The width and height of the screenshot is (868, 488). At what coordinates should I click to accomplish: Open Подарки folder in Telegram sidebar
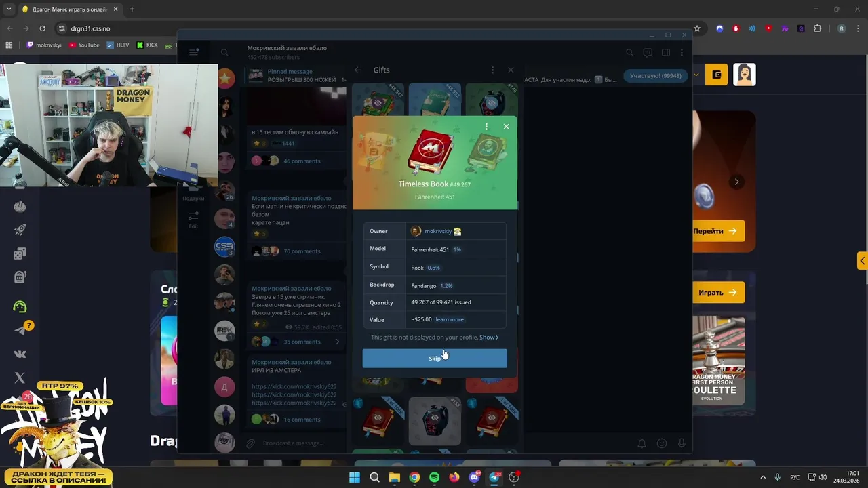coord(193,192)
